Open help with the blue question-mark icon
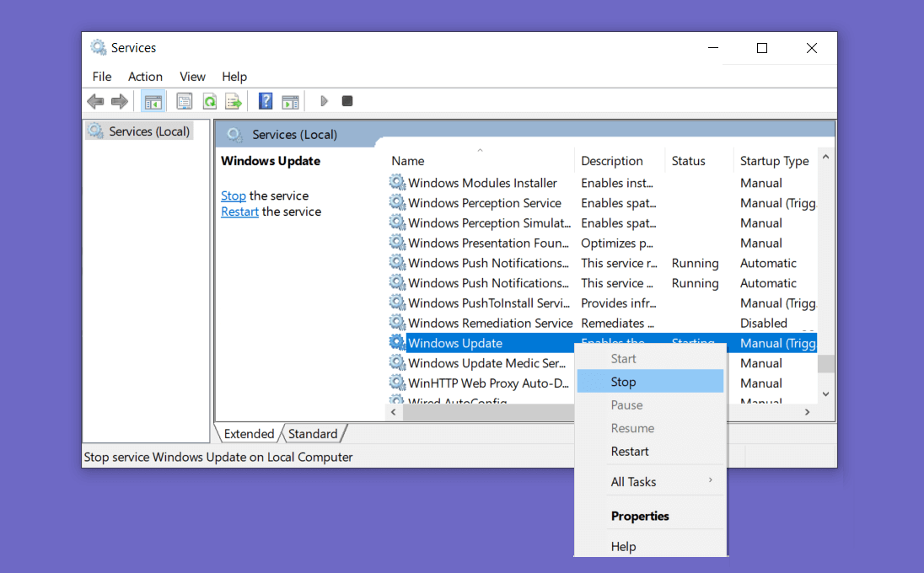The width and height of the screenshot is (924, 573). pyautogui.click(x=266, y=101)
